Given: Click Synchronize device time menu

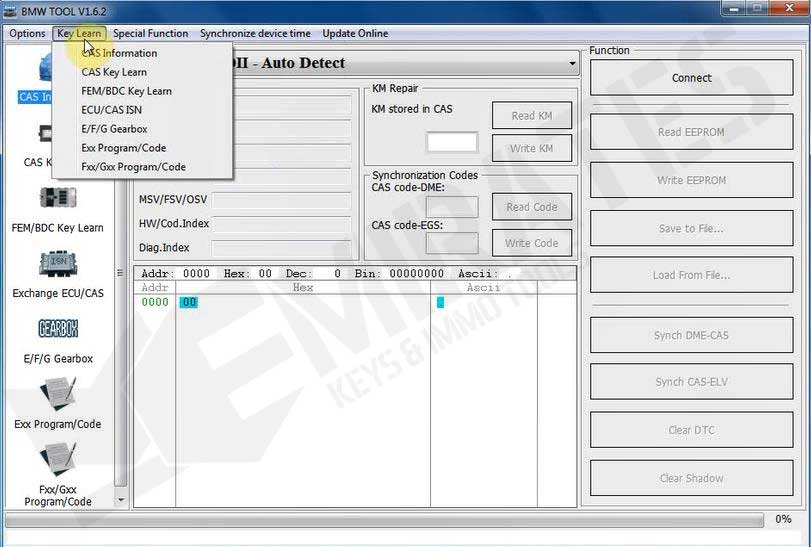Looking at the screenshot, I should click(x=255, y=34).
